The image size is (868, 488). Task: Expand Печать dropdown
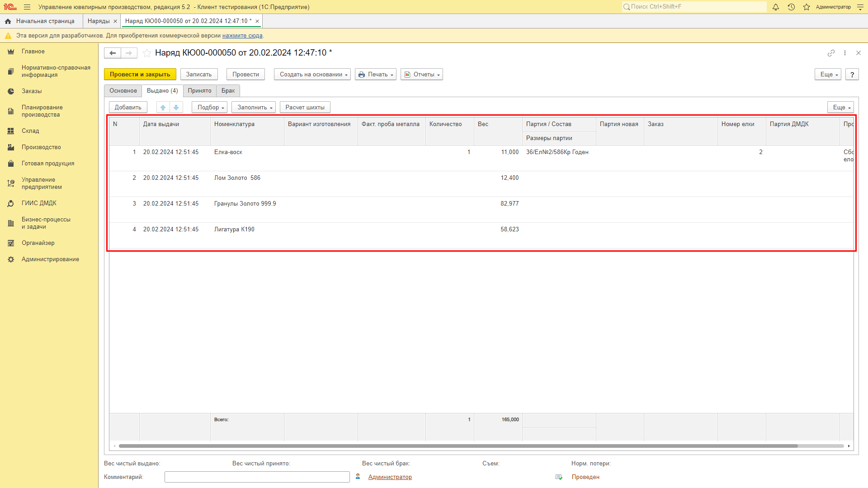[376, 75]
